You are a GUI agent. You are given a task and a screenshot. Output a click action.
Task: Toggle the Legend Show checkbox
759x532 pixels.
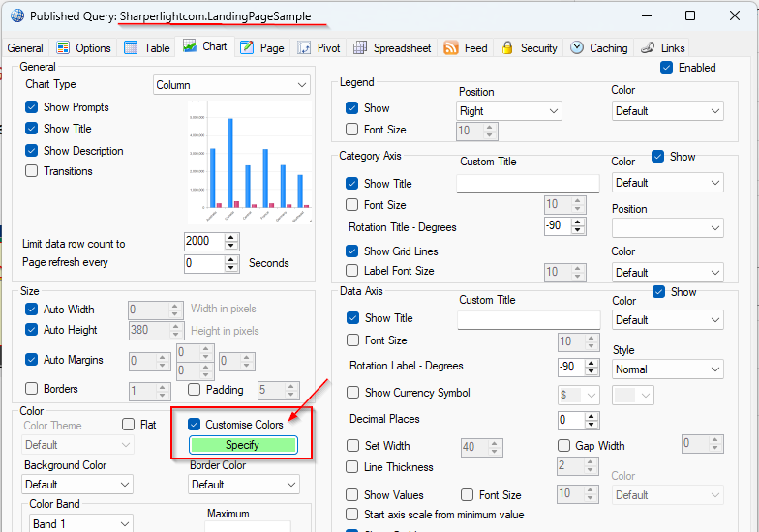click(352, 108)
